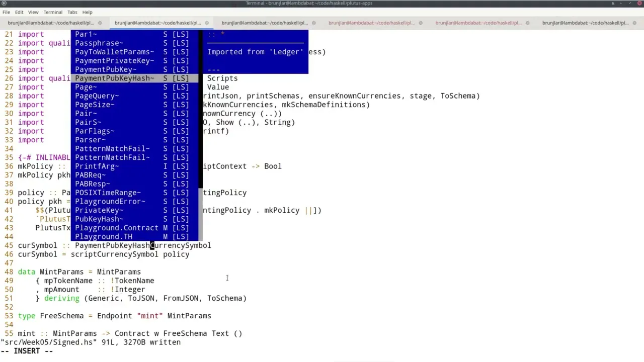
Task: Switch to the last terminal tab
Action: click(585, 23)
